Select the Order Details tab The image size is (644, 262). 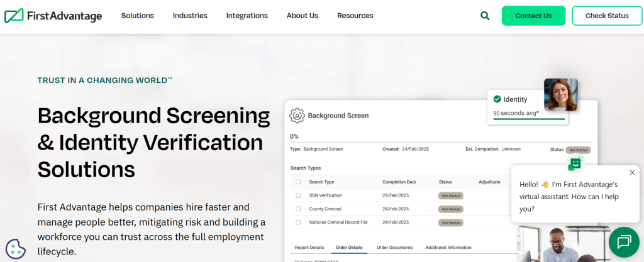click(349, 248)
